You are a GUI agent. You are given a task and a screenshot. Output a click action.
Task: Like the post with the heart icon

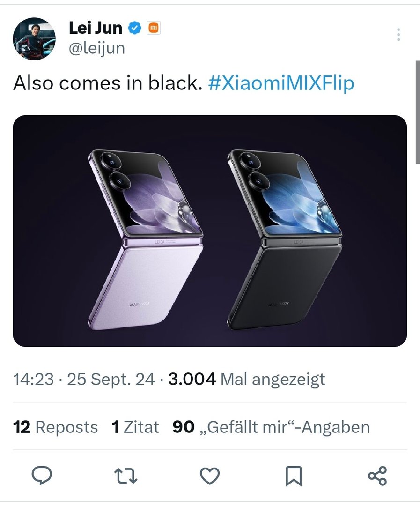(210, 476)
